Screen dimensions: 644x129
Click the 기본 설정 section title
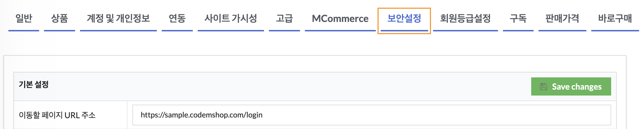coord(34,84)
